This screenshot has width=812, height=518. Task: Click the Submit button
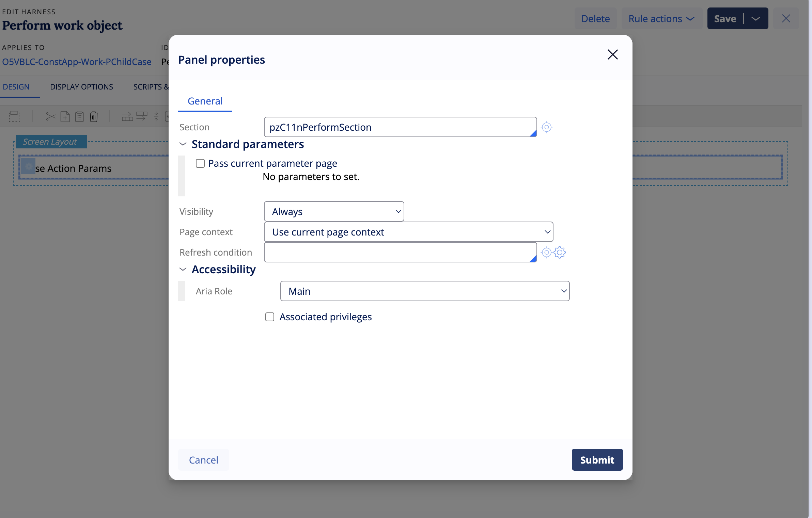click(x=597, y=460)
